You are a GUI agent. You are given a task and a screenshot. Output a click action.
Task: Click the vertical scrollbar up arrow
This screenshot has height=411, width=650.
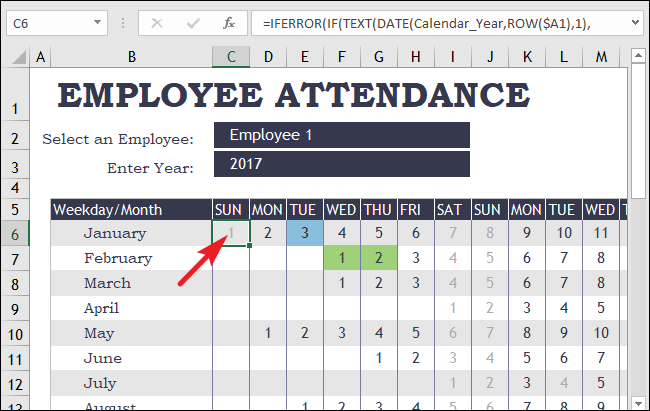(x=638, y=55)
